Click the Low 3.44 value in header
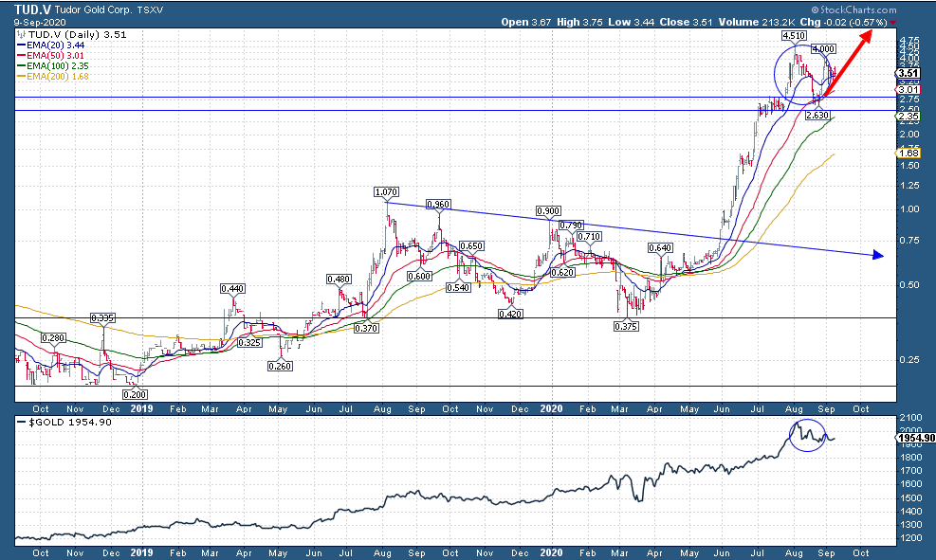This screenshot has width=936, height=560. pos(631,22)
